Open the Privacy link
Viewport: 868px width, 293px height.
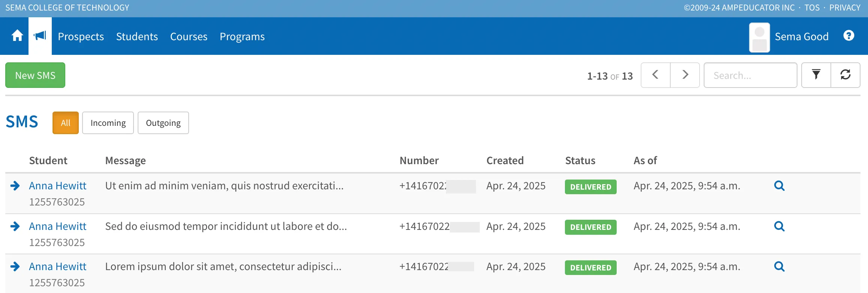coord(845,8)
